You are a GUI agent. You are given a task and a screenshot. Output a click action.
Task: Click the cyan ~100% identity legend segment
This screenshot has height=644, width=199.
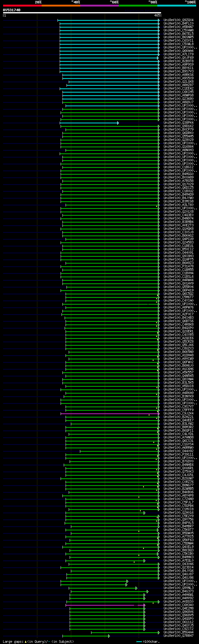pos(177,6)
